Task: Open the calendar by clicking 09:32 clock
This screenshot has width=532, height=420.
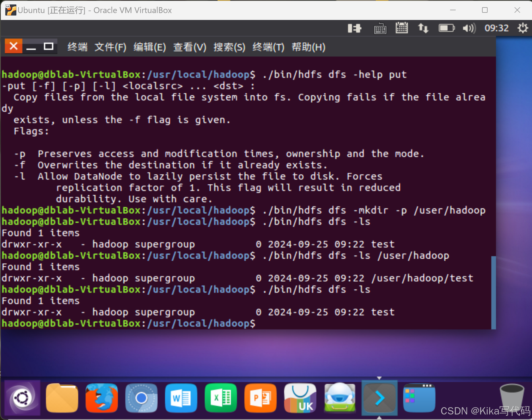Action: click(496, 28)
